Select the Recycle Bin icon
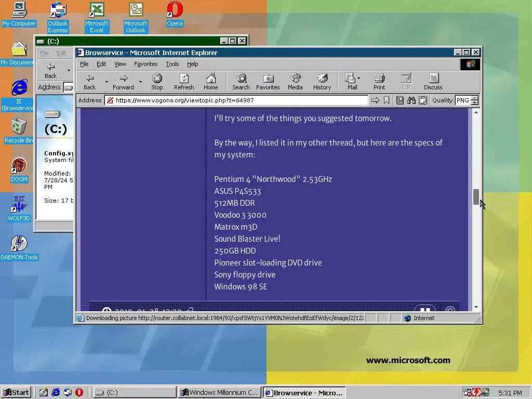This screenshot has width=532, height=399. [x=19, y=131]
